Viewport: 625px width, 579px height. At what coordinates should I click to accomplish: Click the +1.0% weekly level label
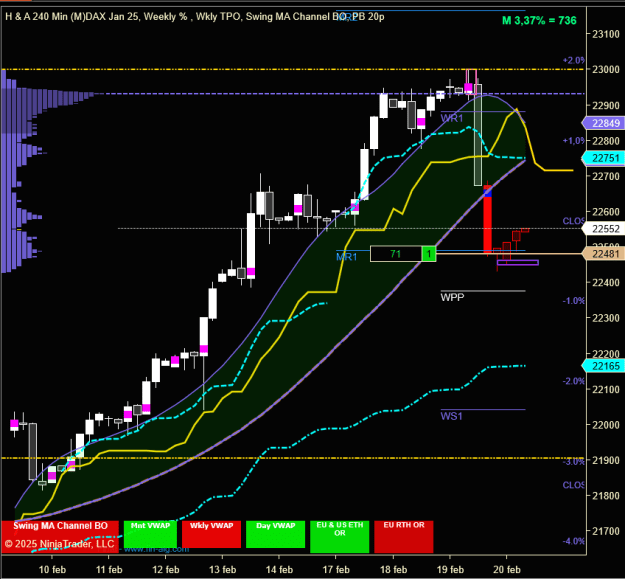573,141
